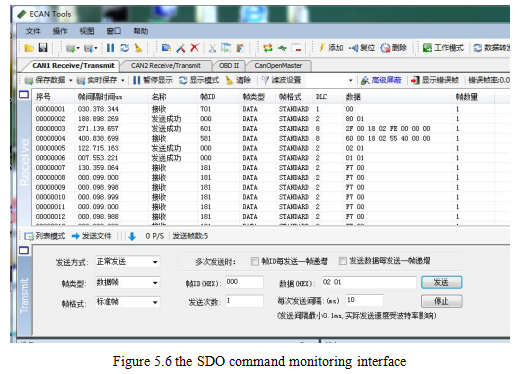Click the 帧ID (HEX) input field
Viewport: 520px width, 374px height.
(244, 282)
